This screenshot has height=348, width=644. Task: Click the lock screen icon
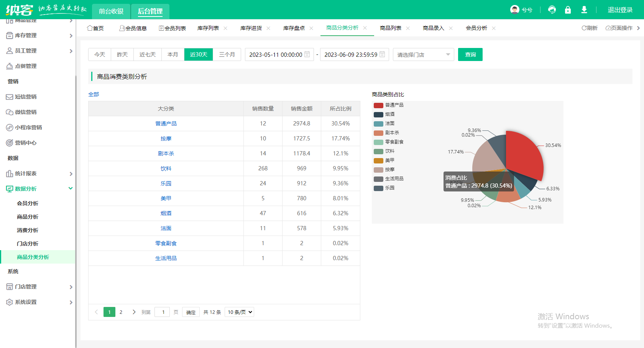click(x=568, y=10)
